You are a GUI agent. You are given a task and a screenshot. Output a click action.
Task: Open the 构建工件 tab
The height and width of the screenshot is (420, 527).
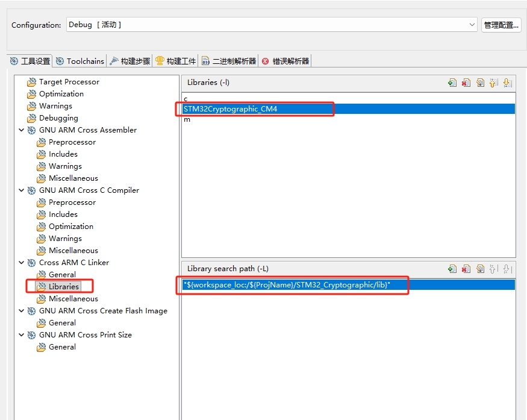(x=175, y=61)
